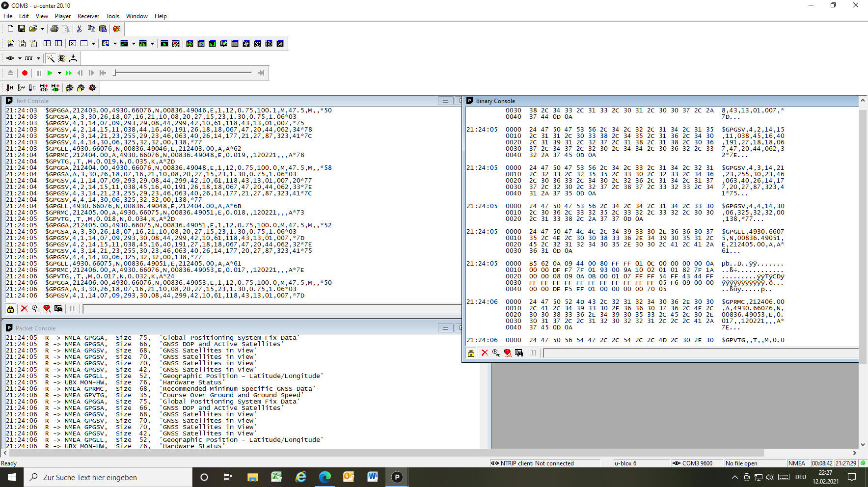
Task: Expand the Map View dropdown arrow
Action: (x=115, y=44)
